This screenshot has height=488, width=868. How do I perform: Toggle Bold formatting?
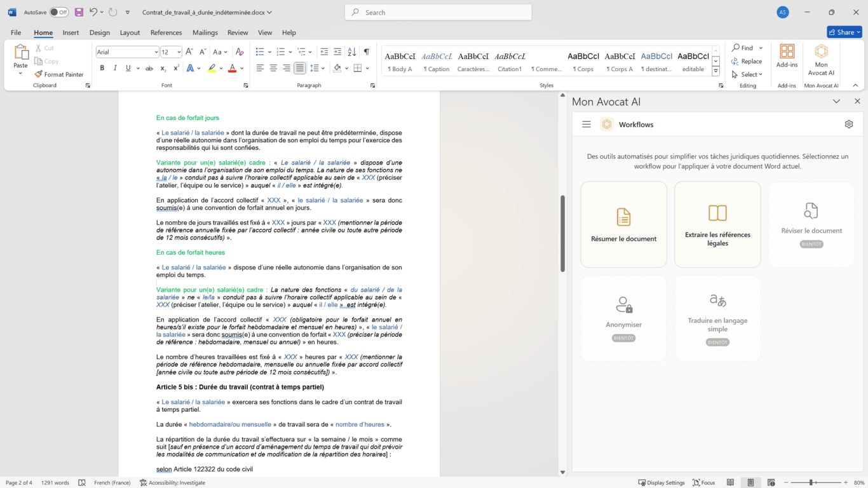point(102,68)
